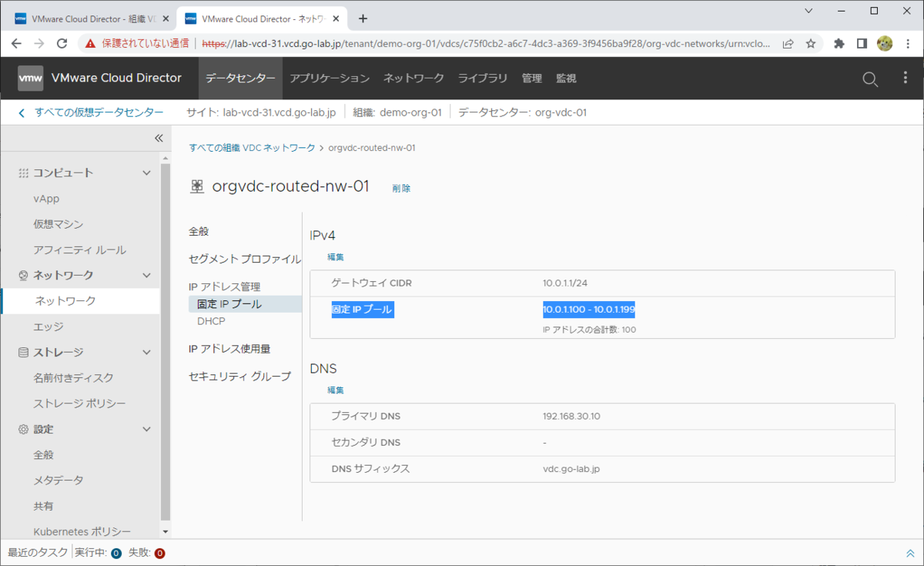Click the network icon beside orgvdc-routed-nw-01 title

point(197,186)
